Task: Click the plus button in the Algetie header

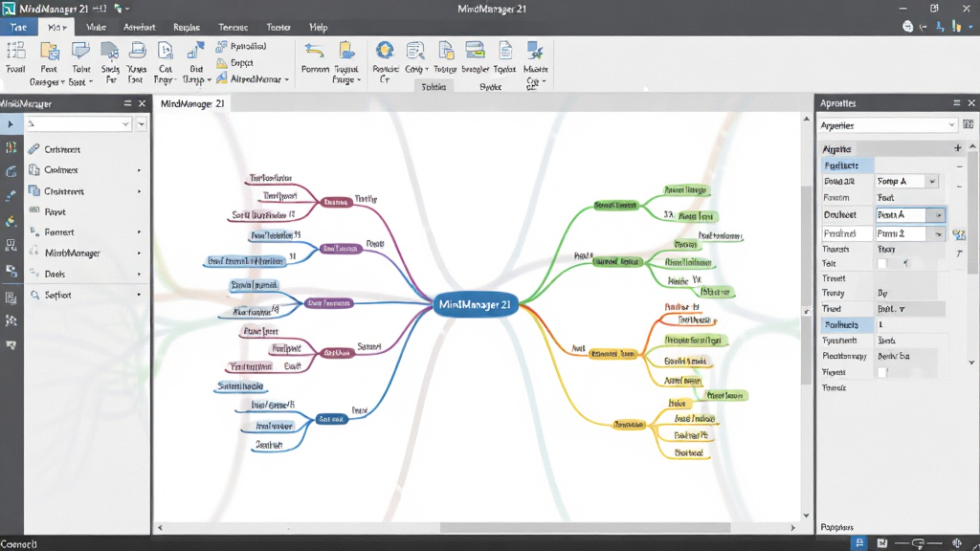Action: click(957, 148)
